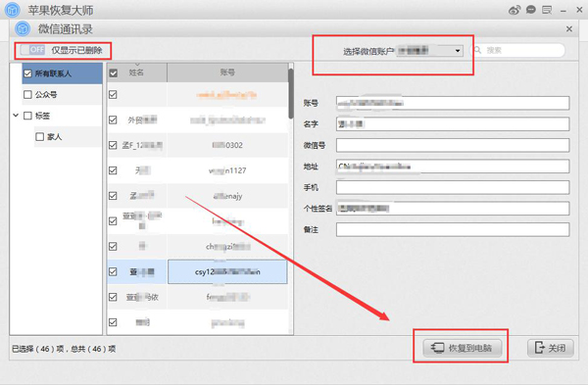Click the 搜索 search field
Viewport: 588px width, 385px height.
(x=517, y=50)
